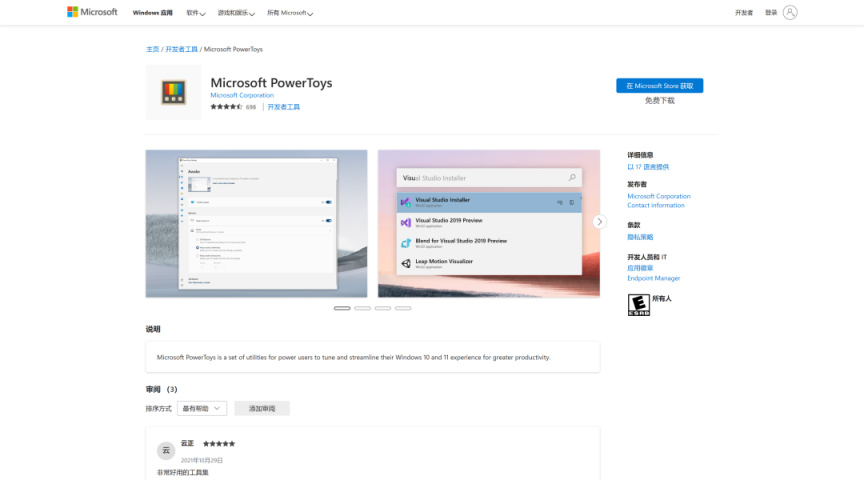Open 隐私策略 link
Viewport: 864px width, 480px height.
[640, 237]
